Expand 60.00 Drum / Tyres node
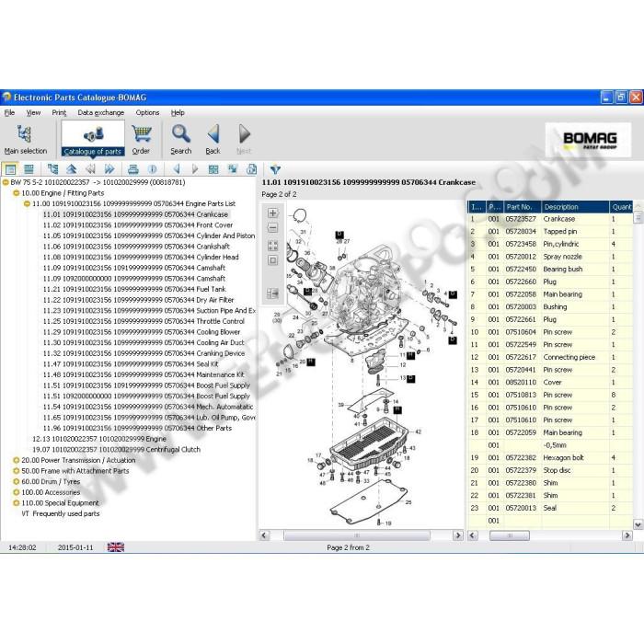Viewport: 644px width, 644px height. 17,482
